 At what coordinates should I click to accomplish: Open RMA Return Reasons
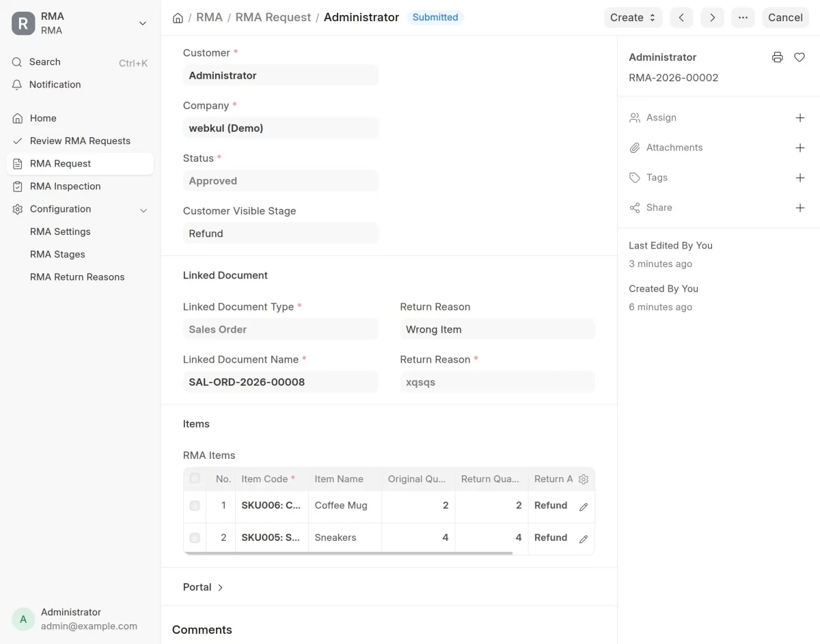coord(77,277)
